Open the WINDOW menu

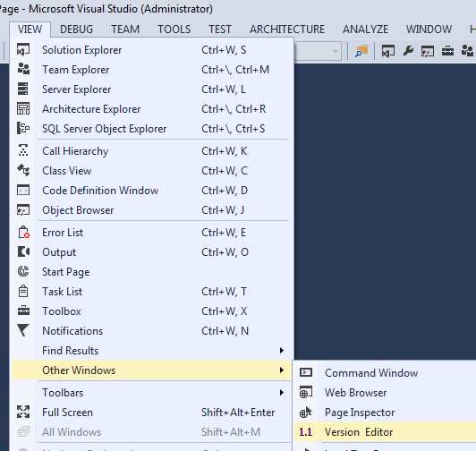429,30
